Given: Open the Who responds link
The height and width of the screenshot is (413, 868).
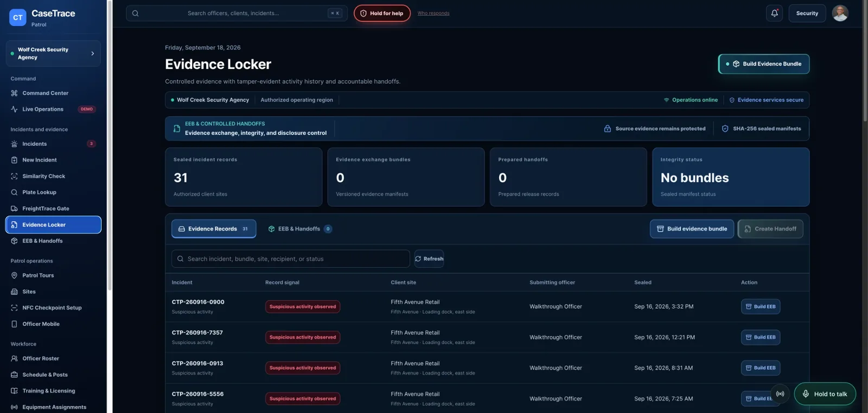Looking at the screenshot, I should (433, 13).
